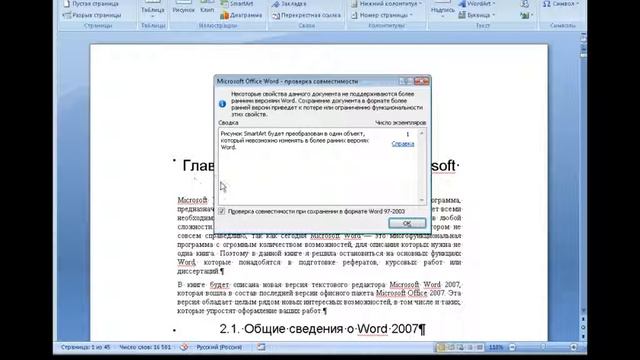Click Страница 1 из 45 status indicator
Viewport: 640px width, 360px height.
(85, 347)
